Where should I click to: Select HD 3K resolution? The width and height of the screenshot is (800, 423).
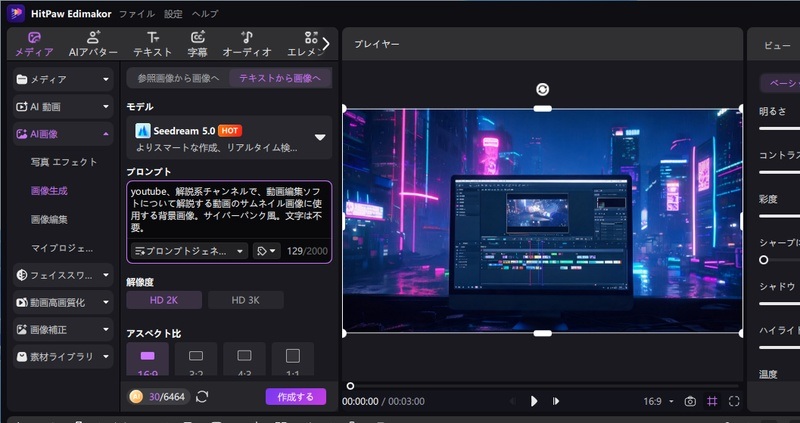(245, 300)
